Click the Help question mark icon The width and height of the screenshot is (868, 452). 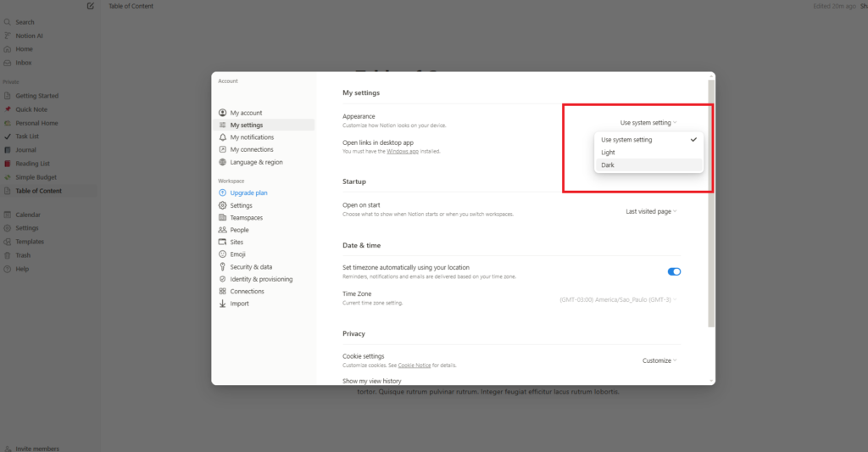pyautogui.click(x=7, y=269)
